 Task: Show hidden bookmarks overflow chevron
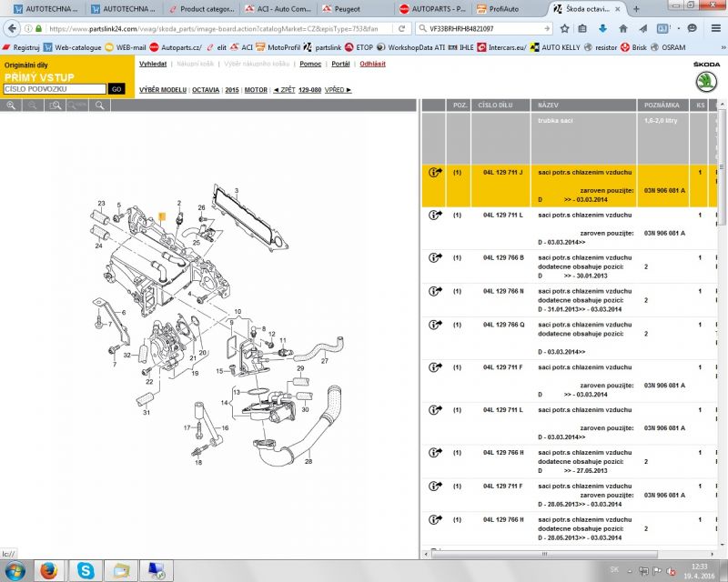point(723,47)
